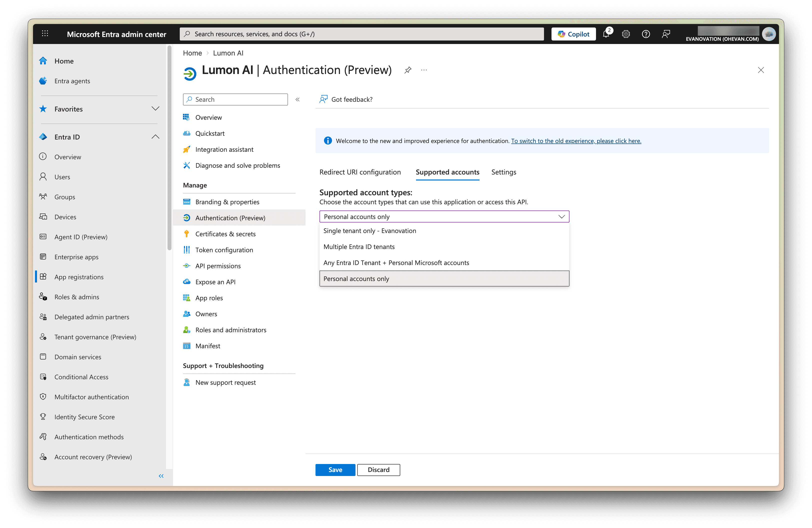Switch to Redirect URI configuration tab
Screen dimensions: 812x528
[360, 172]
